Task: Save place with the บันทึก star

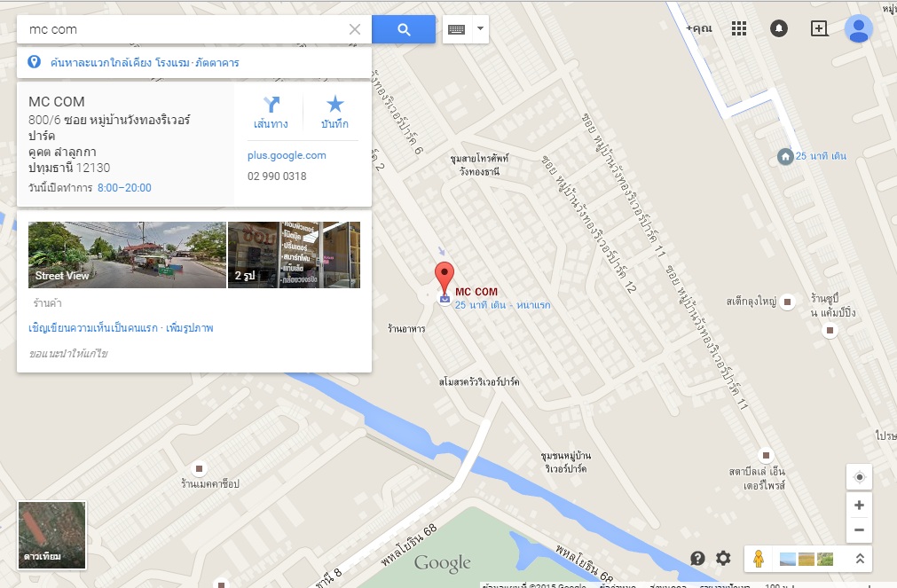Action: click(334, 113)
